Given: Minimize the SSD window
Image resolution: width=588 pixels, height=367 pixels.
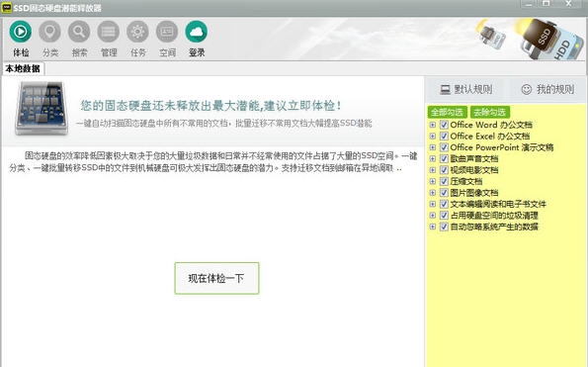Looking at the screenshot, I should 529,4.
